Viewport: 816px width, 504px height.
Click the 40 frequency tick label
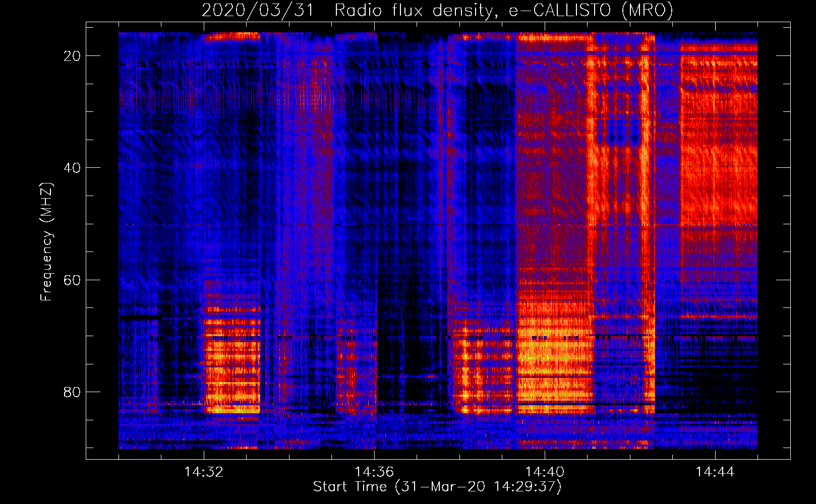pos(72,168)
